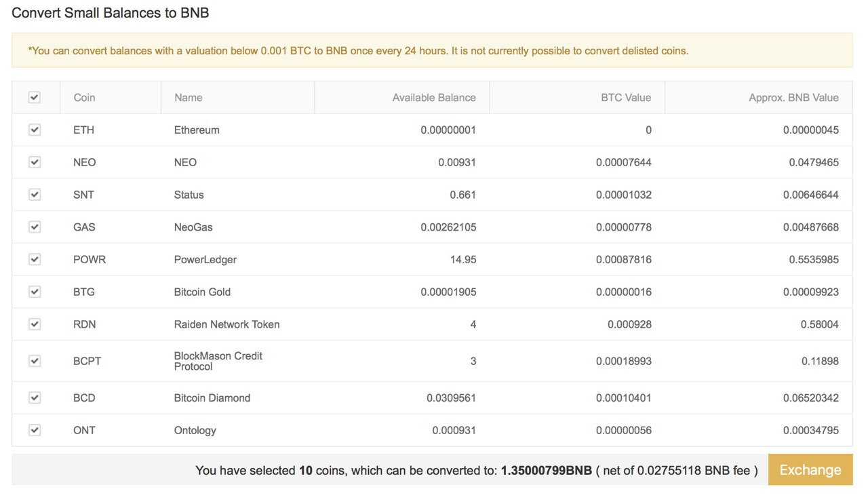Click the Exchange button
Image resolution: width=868 pixels, height=502 pixels.
(x=810, y=469)
